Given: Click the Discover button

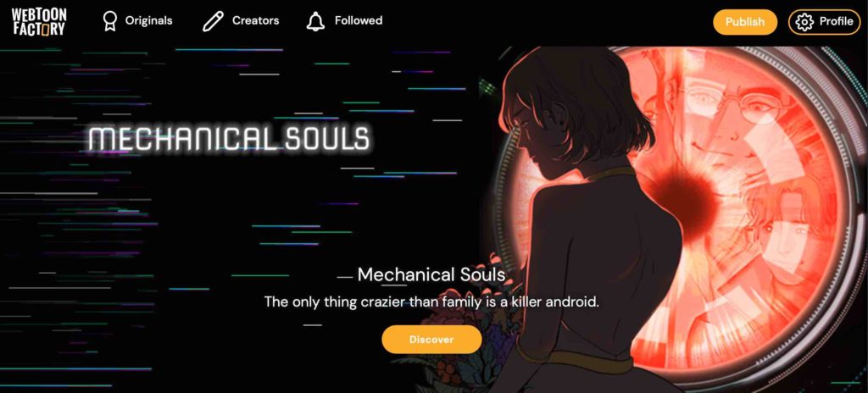Looking at the screenshot, I should pyautogui.click(x=431, y=340).
